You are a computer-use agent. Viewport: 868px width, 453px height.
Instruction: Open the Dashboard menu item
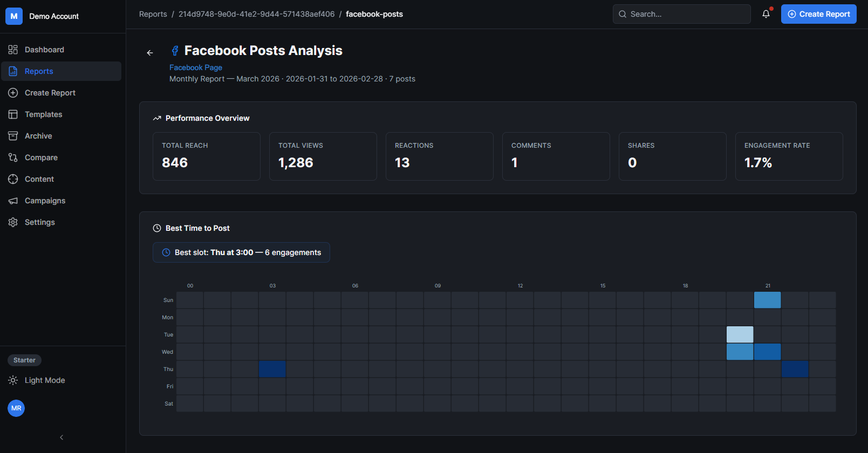pyautogui.click(x=61, y=50)
